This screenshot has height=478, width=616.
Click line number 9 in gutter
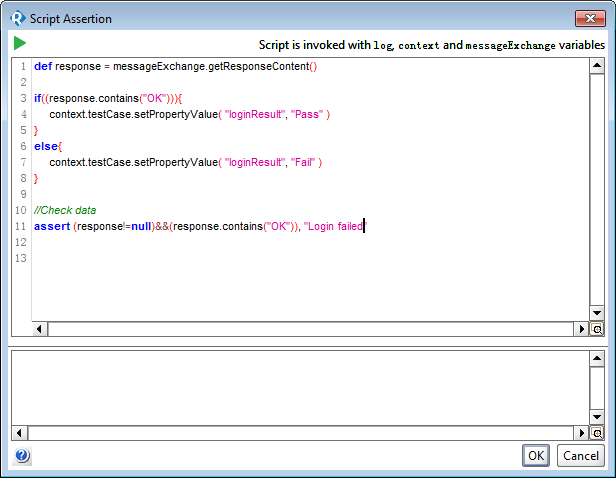coord(23,194)
